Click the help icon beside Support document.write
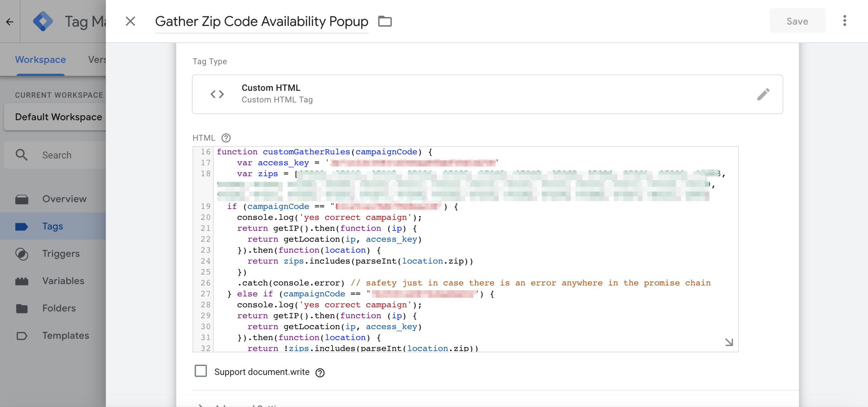This screenshot has width=868, height=407. [320, 373]
